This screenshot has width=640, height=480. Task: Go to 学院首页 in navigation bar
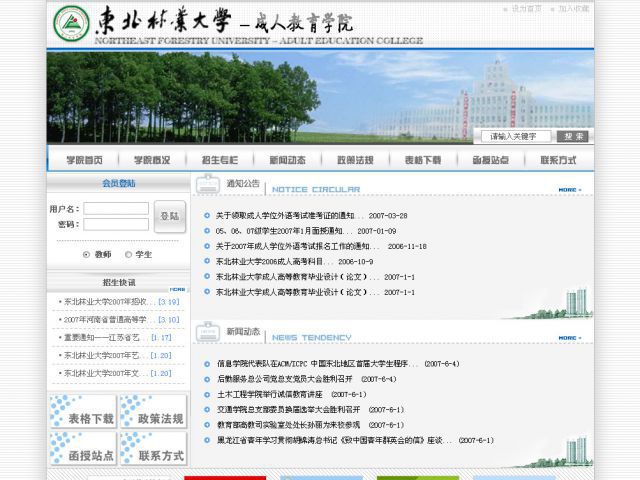tap(84, 160)
